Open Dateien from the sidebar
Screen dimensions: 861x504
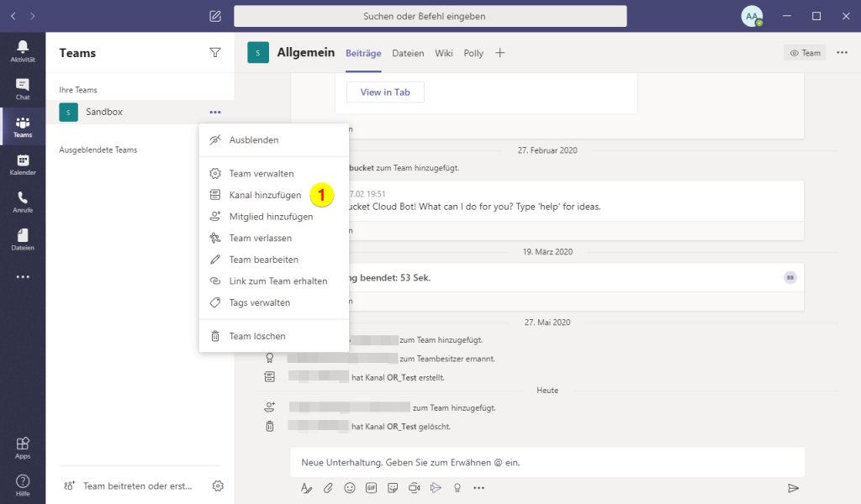coord(23,240)
